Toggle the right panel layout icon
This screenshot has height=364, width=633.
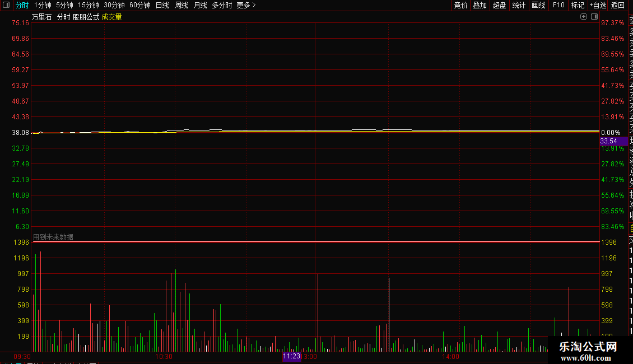(594, 17)
